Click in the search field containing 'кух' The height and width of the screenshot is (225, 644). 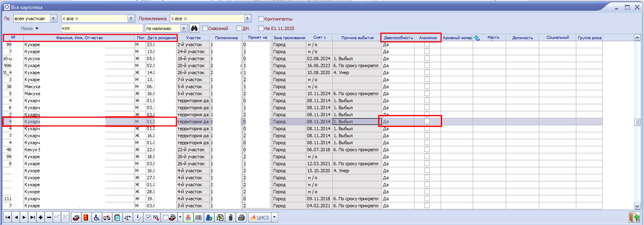(101, 28)
